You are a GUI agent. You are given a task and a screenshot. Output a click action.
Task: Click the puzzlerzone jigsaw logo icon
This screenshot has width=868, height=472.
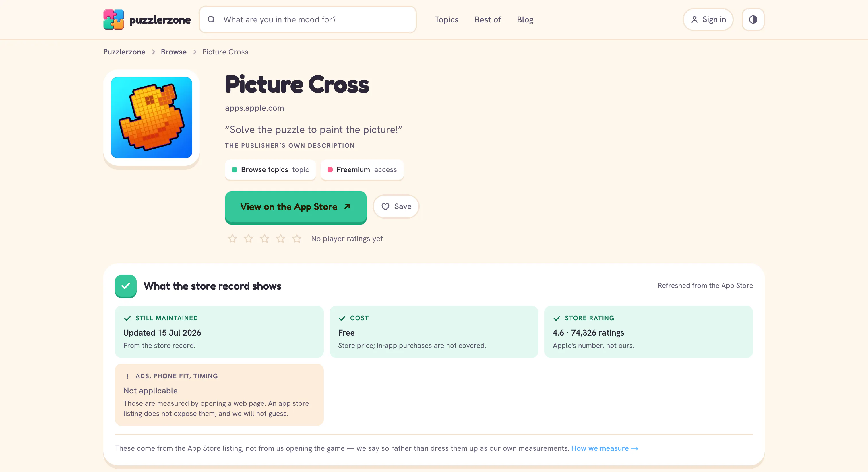[x=114, y=19]
